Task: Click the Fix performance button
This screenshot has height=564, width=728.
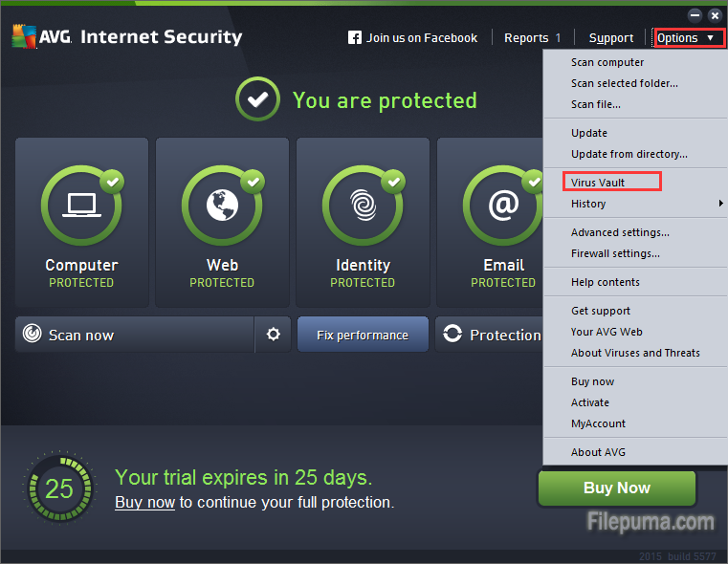Action: (x=363, y=335)
